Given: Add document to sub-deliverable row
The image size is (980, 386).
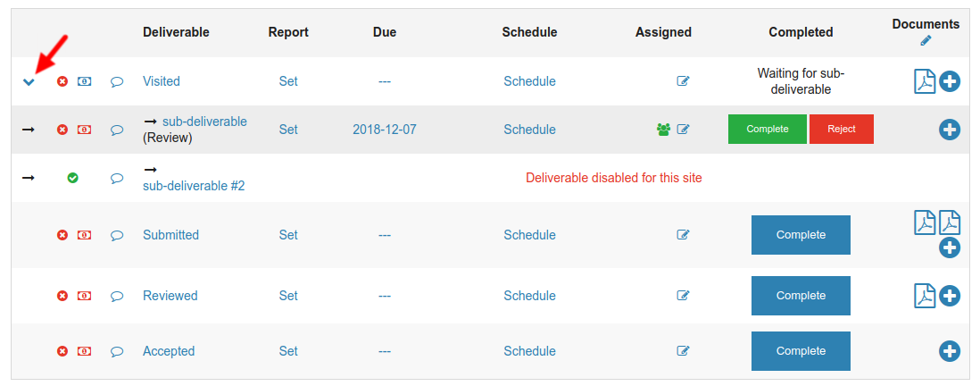Looking at the screenshot, I should (x=950, y=130).
